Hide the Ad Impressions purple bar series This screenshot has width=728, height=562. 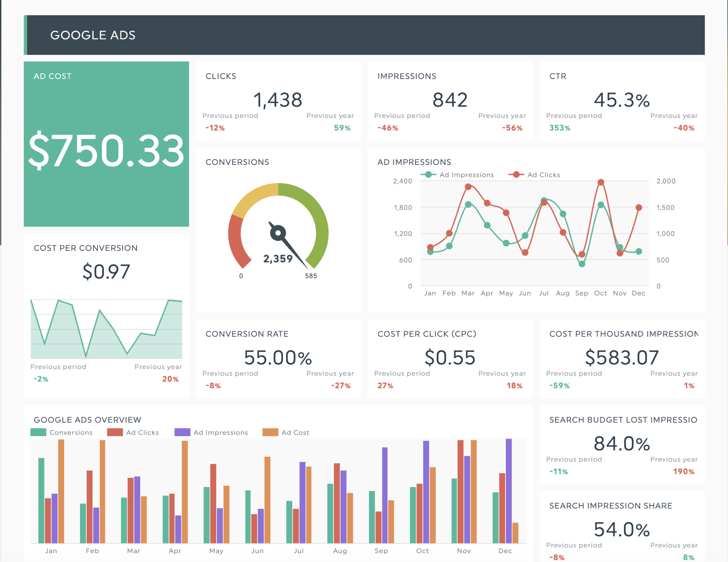click(182, 432)
